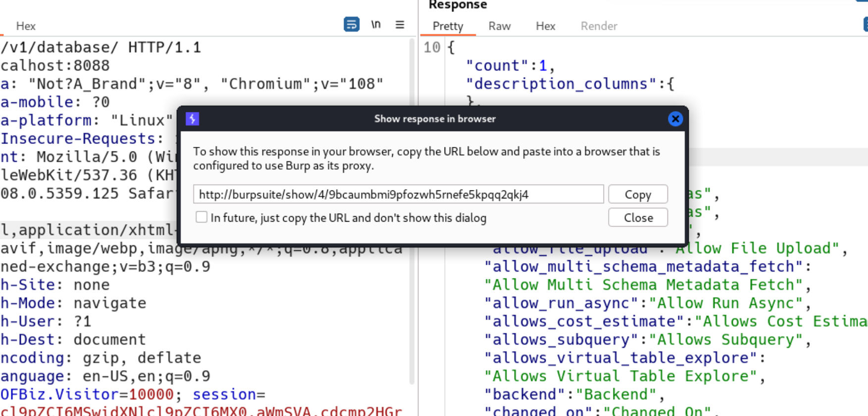Open the Render response tab
Viewport: 868px width, 416px height.
(599, 26)
